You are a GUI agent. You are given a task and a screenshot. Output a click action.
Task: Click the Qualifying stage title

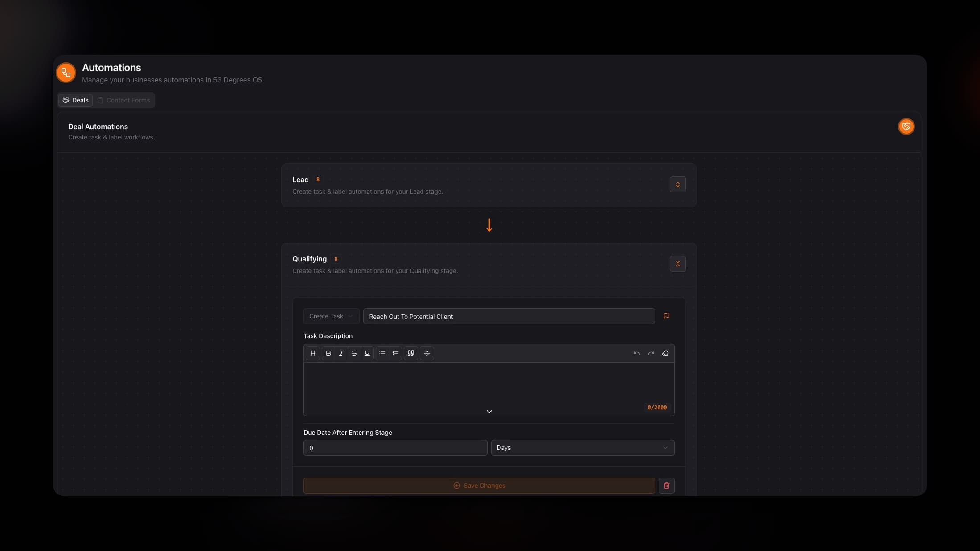[x=309, y=259]
